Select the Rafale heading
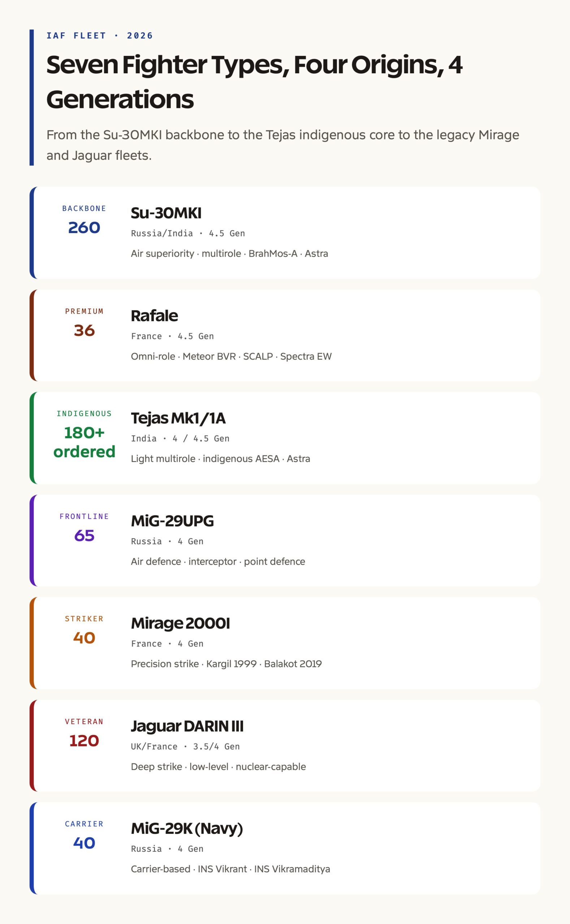Viewport: 570px width, 924px height. tap(154, 316)
